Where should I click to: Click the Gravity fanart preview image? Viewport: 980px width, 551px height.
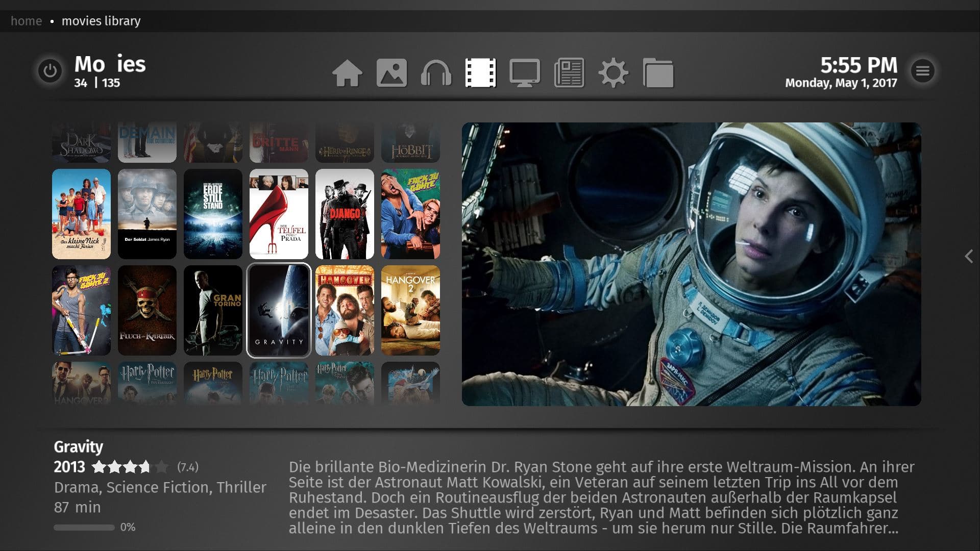tap(691, 264)
